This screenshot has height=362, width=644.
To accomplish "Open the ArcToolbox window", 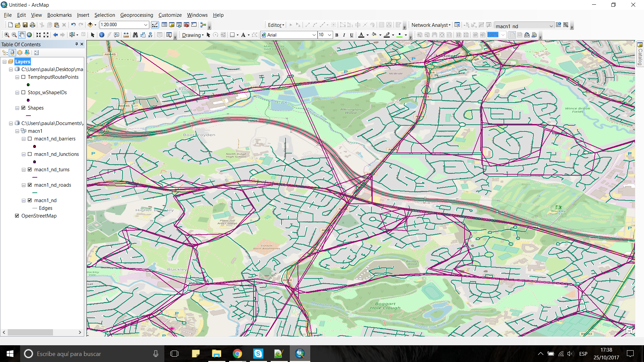I will [186, 25].
